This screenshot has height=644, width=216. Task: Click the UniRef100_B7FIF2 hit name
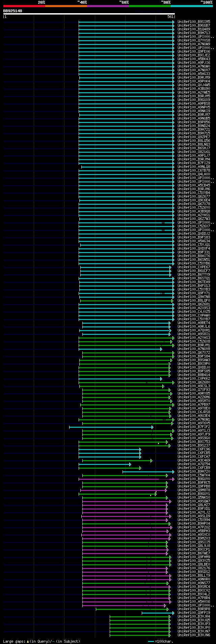[194, 427]
